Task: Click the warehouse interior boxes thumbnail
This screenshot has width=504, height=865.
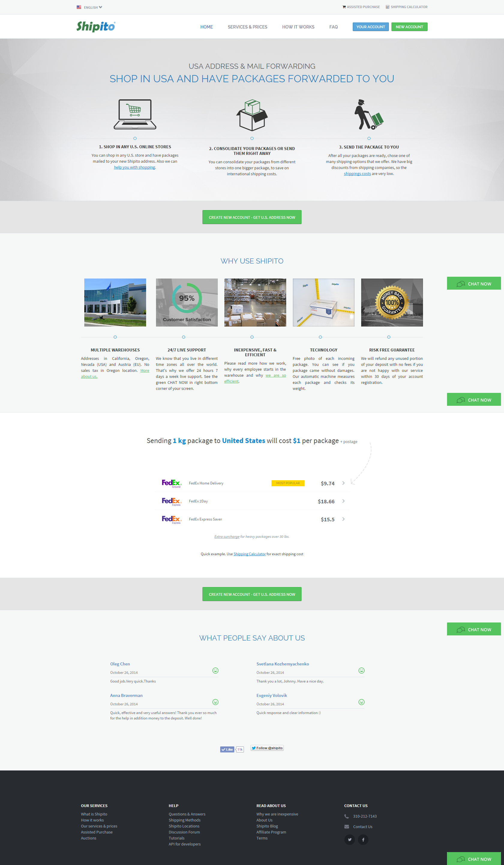Action: [x=255, y=303]
